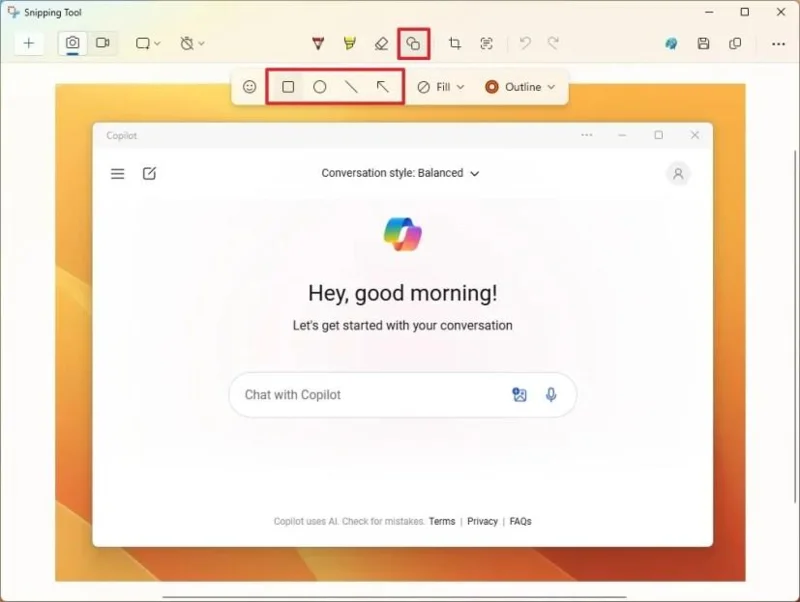Click the Copilot window three-dots menu
The image size is (800, 602).
pos(587,135)
